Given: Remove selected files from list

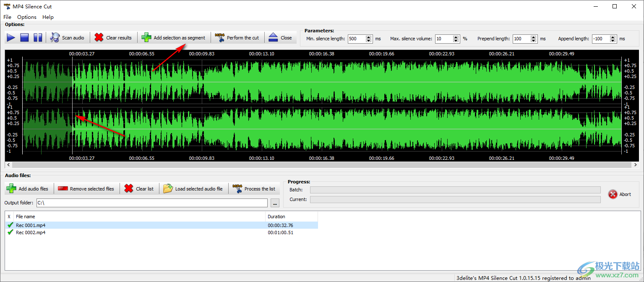Looking at the screenshot, I should pyautogui.click(x=86, y=189).
